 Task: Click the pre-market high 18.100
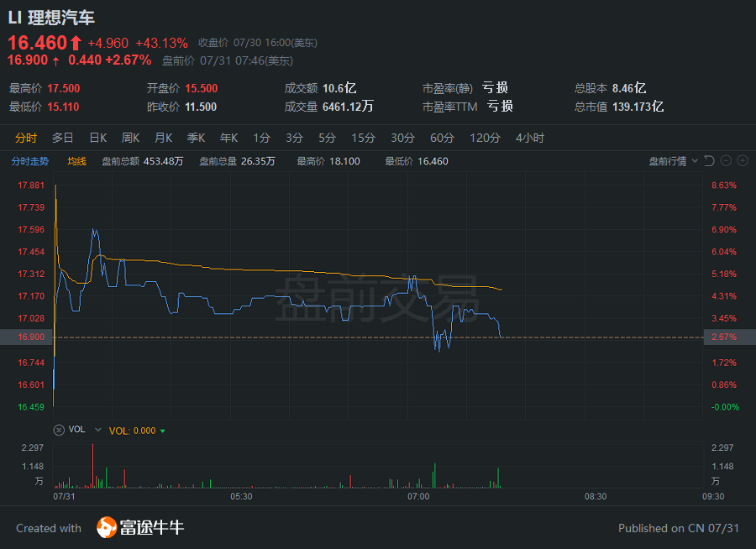click(x=344, y=161)
